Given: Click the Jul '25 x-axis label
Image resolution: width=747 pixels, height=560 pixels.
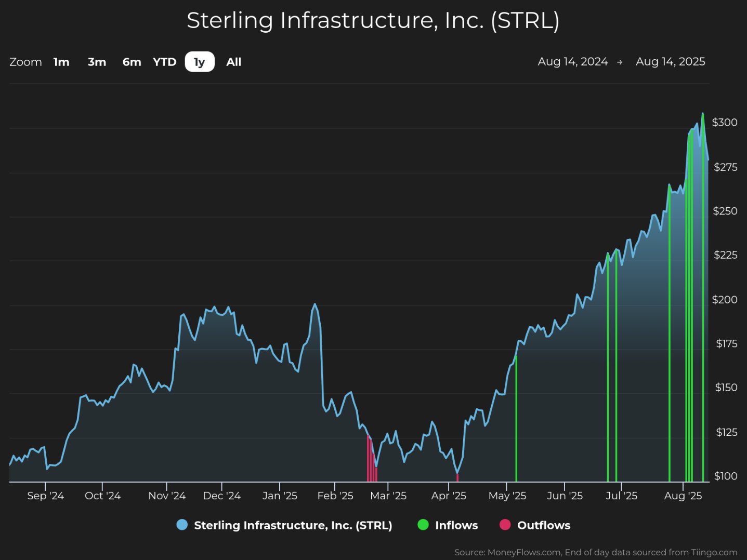Looking at the screenshot, I should point(621,496).
